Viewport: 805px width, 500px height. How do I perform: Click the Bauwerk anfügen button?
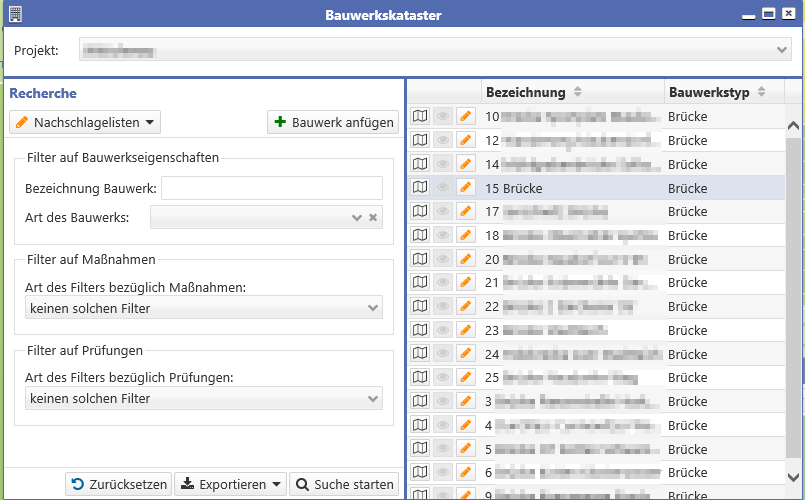click(333, 122)
